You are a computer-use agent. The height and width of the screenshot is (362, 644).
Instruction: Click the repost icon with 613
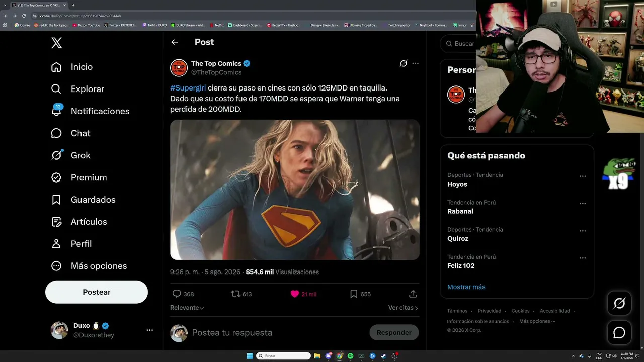tap(235, 294)
